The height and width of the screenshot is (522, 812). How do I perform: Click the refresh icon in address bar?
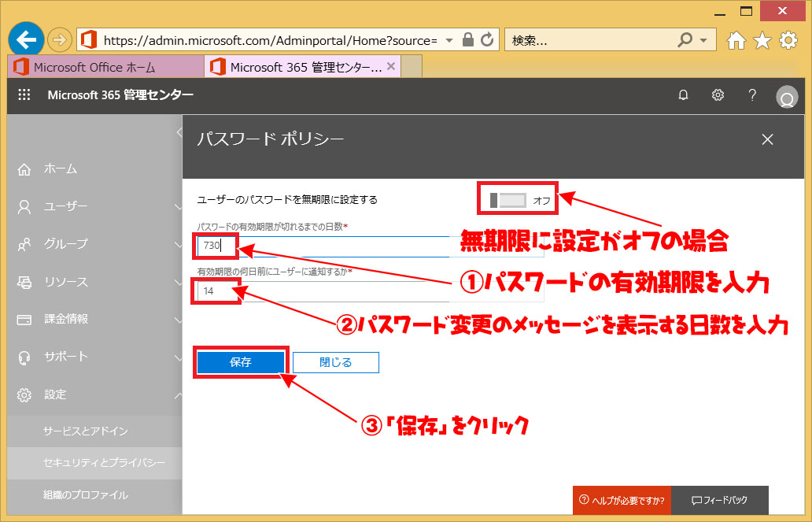point(487,39)
